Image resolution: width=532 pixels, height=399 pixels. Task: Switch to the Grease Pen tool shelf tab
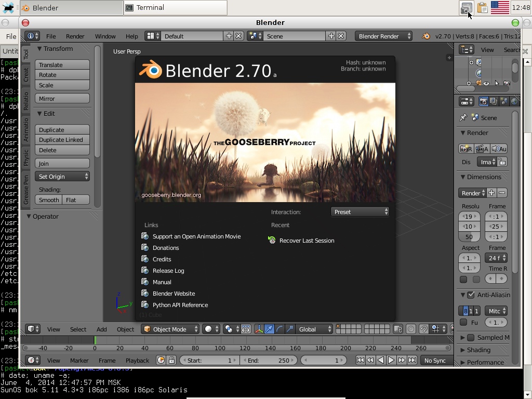pyautogui.click(x=26, y=190)
